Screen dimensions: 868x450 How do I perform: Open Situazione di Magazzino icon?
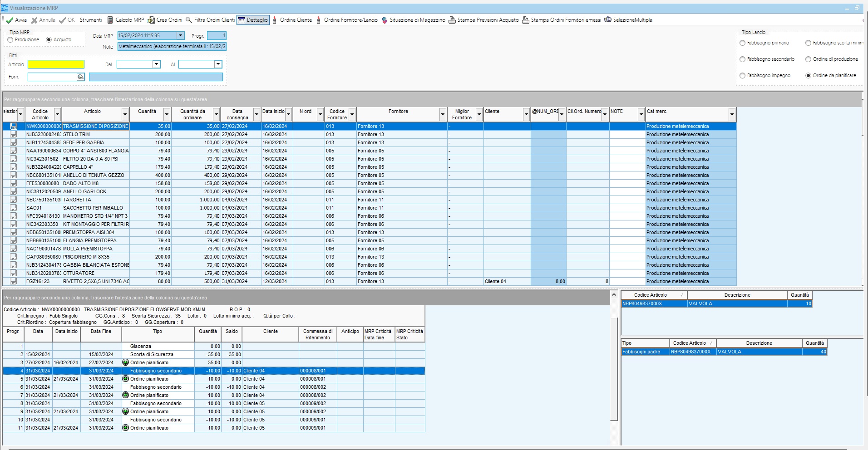pyautogui.click(x=385, y=20)
